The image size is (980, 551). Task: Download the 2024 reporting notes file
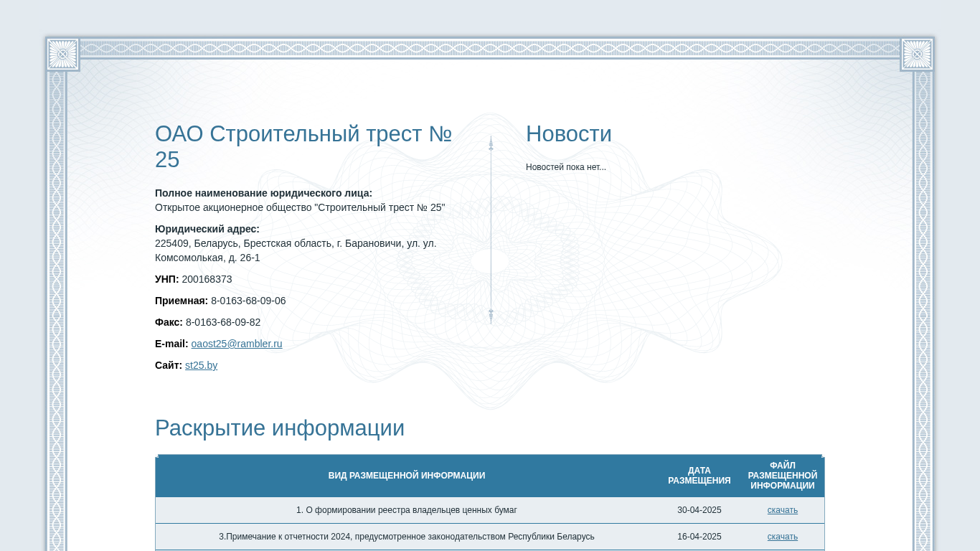(x=782, y=537)
